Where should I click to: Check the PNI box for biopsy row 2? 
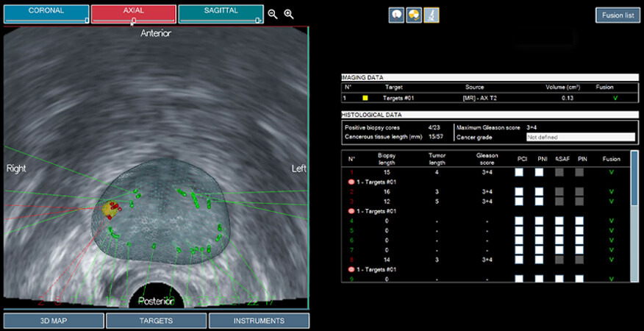tap(540, 191)
